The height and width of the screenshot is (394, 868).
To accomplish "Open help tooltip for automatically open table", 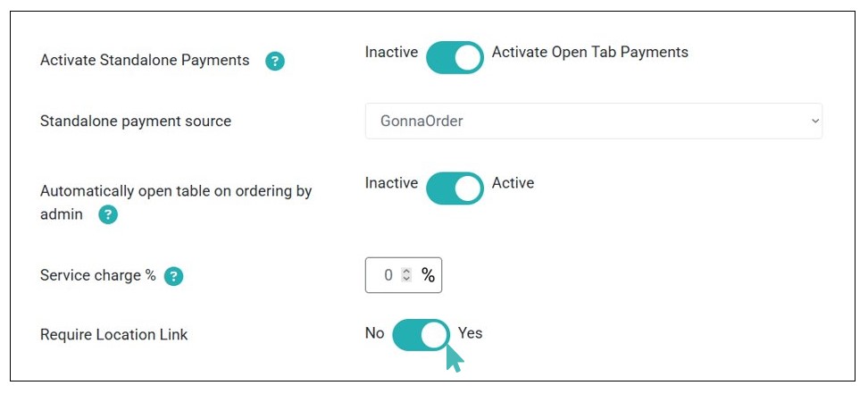I will click(108, 214).
